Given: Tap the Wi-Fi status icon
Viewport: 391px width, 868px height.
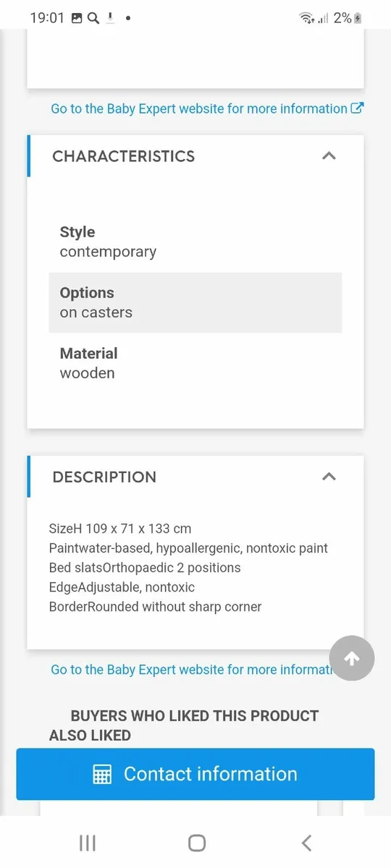Looking at the screenshot, I should 307,18.
